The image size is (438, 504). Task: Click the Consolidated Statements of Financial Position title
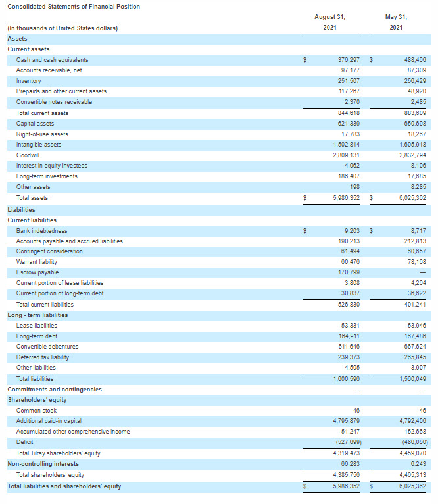click(73, 7)
